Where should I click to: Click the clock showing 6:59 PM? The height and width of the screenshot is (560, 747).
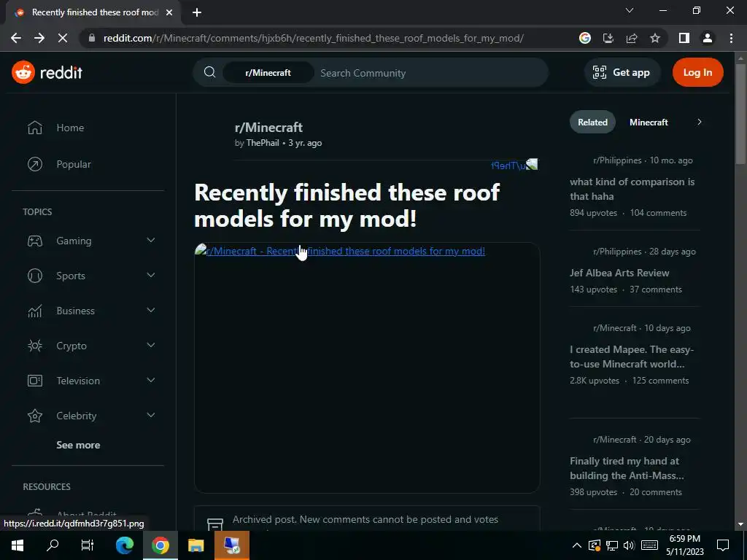[684, 539]
